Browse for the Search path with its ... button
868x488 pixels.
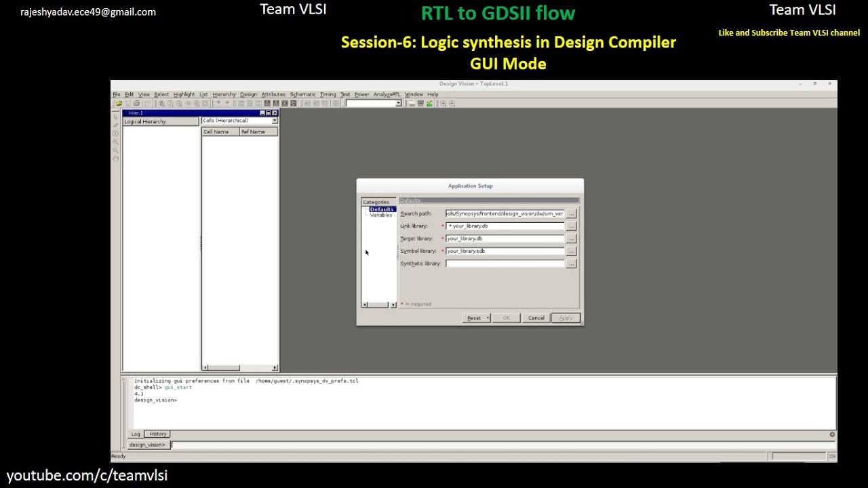[571, 213]
